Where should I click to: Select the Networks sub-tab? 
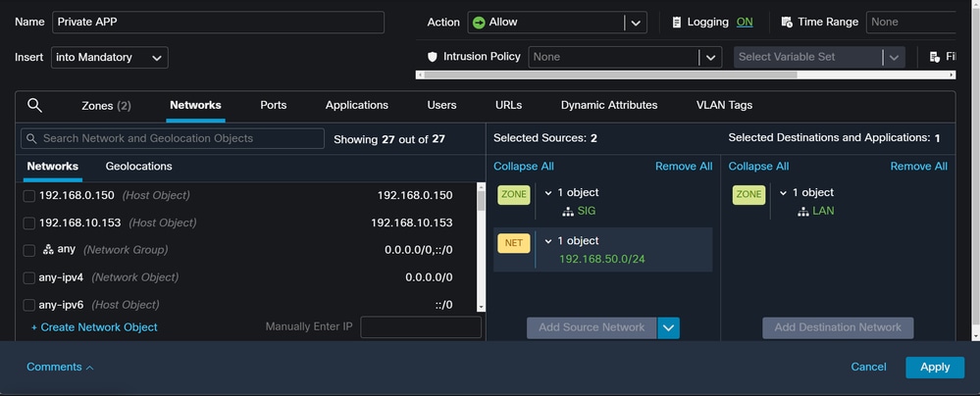pos(53,167)
